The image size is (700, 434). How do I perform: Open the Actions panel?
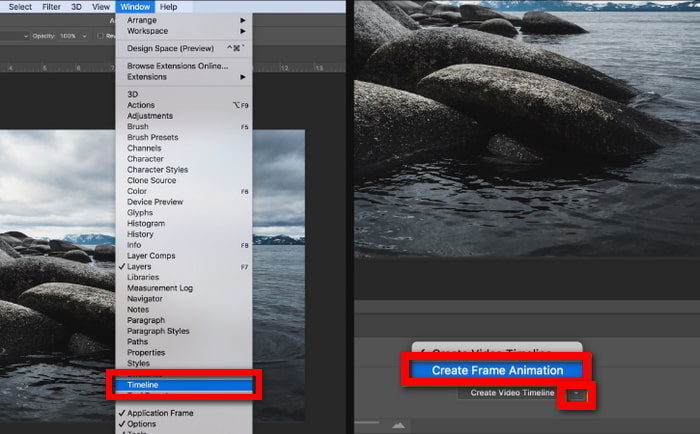point(184,105)
